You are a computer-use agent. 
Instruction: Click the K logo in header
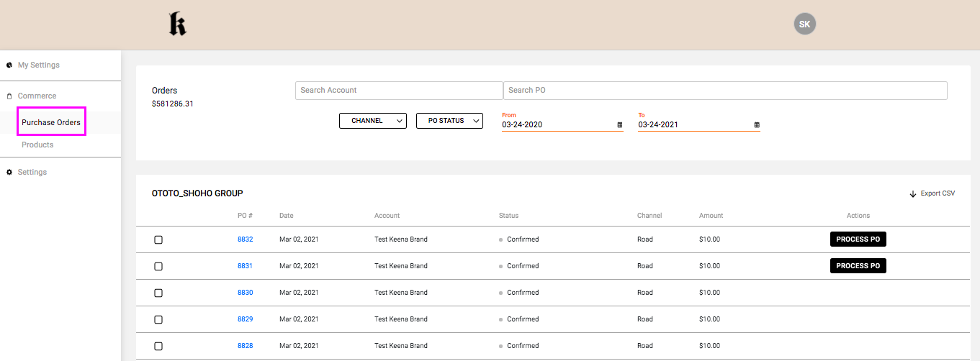177,24
